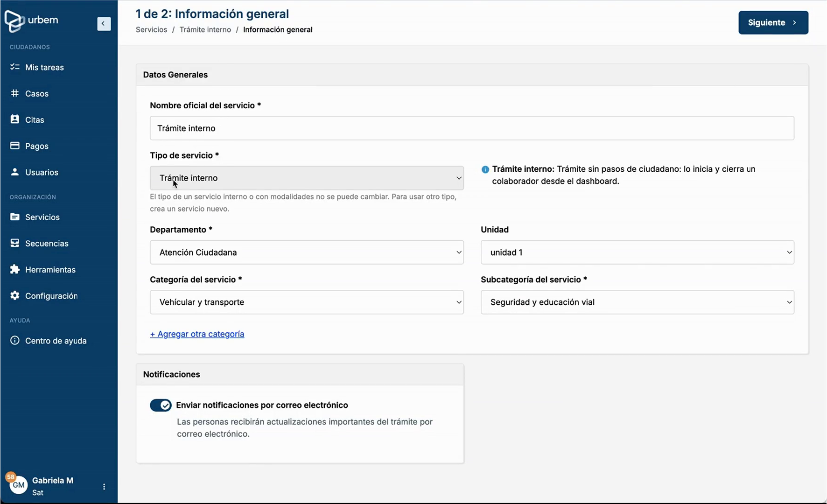Click the Casos hash icon

[15, 93]
